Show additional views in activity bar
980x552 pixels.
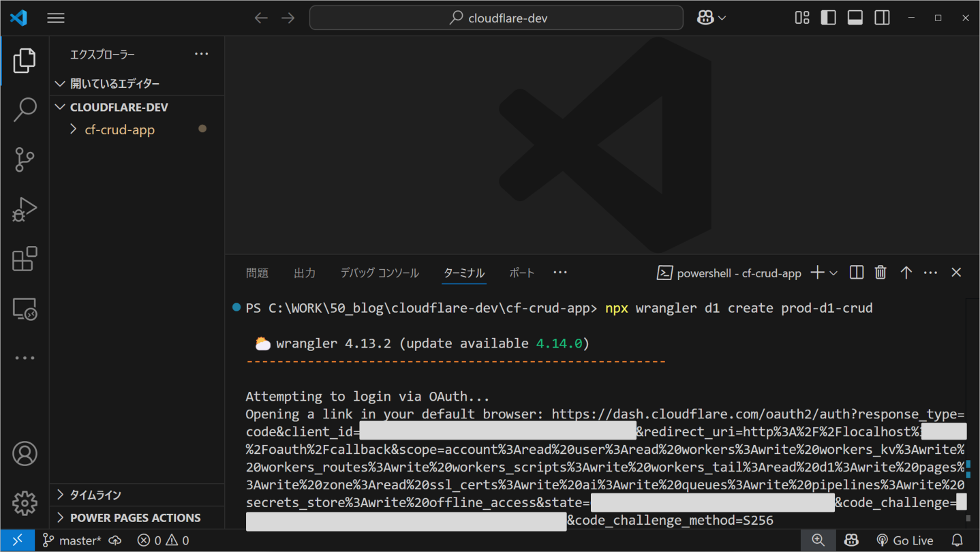25,358
